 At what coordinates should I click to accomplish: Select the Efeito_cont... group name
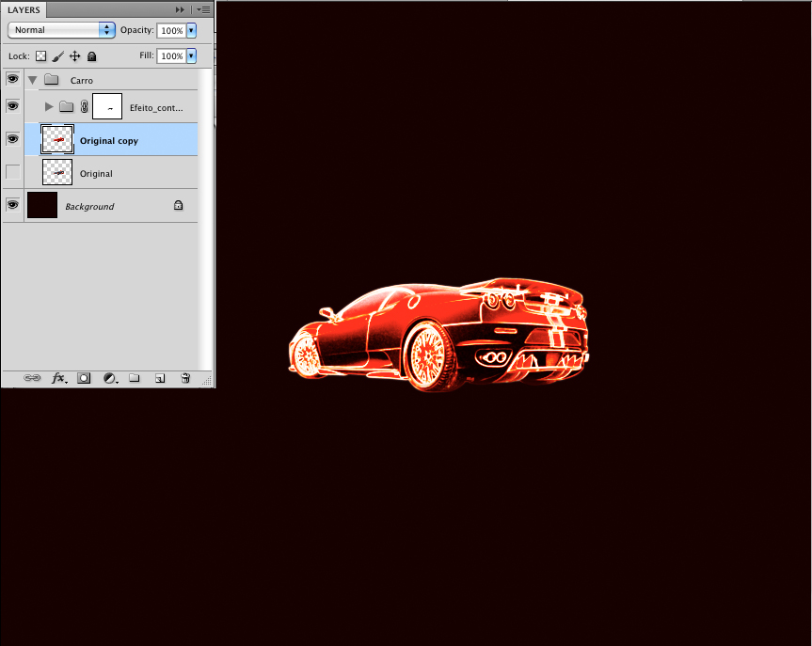[156, 107]
